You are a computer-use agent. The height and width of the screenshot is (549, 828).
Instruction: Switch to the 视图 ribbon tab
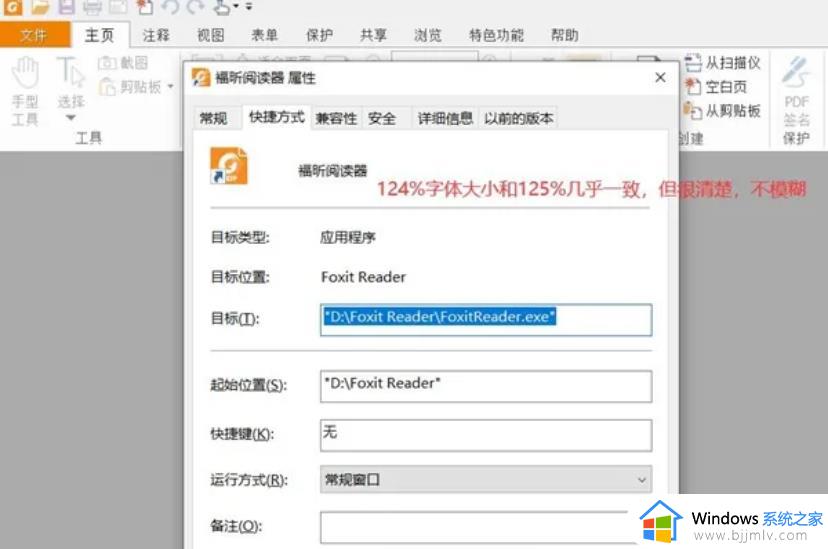coord(211,35)
